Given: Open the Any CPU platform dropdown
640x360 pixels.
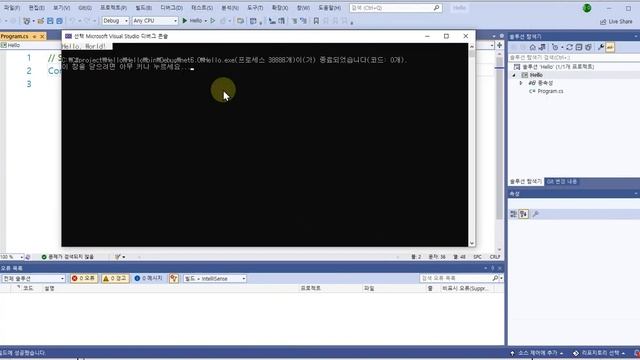Looking at the screenshot, I should [155, 20].
